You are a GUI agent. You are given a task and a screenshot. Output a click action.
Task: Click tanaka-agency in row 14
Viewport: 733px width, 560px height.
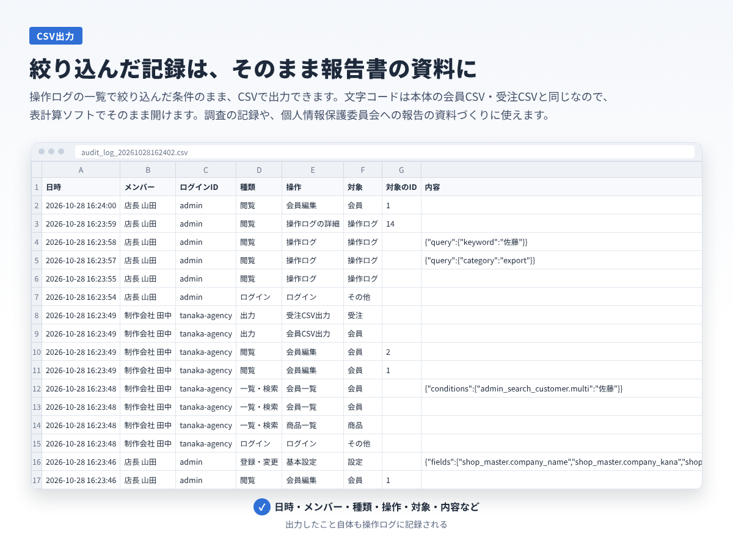point(206,425)
